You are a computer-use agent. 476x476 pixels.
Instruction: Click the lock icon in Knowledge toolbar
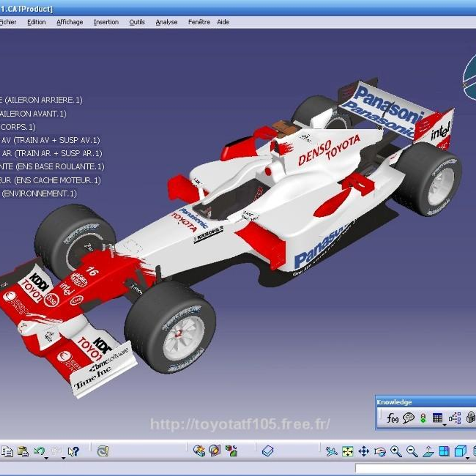(x=471, y=417)
